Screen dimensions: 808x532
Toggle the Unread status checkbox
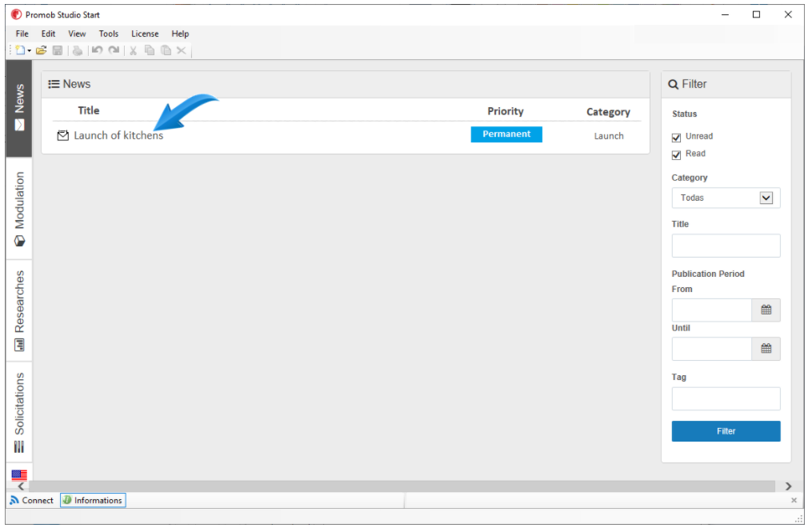click(x=676, y=137)
